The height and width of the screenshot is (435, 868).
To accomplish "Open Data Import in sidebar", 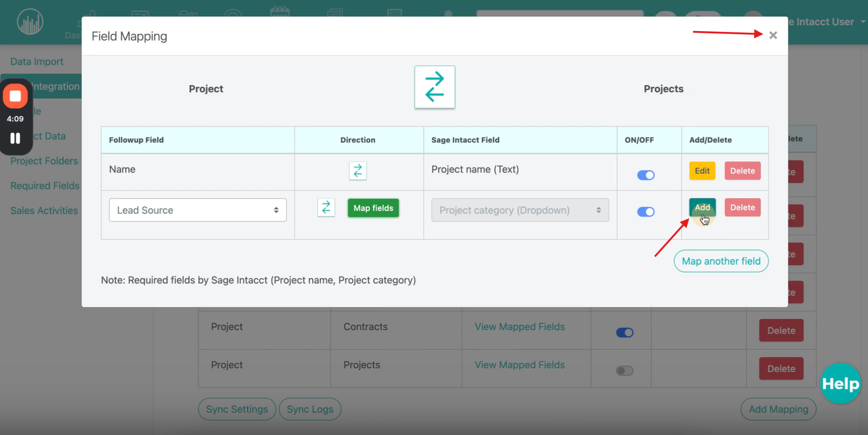I will click(x=37, y=62).
